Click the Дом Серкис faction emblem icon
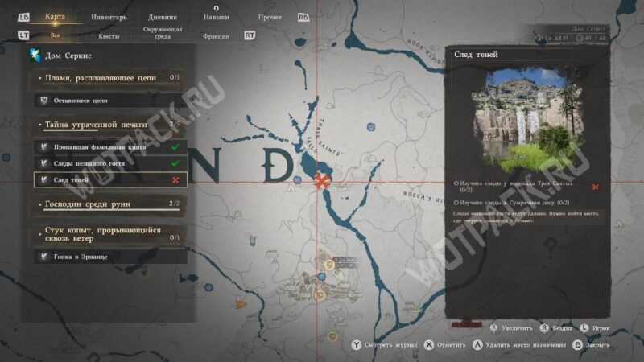 pyautogui.click(x=35, y=55)
